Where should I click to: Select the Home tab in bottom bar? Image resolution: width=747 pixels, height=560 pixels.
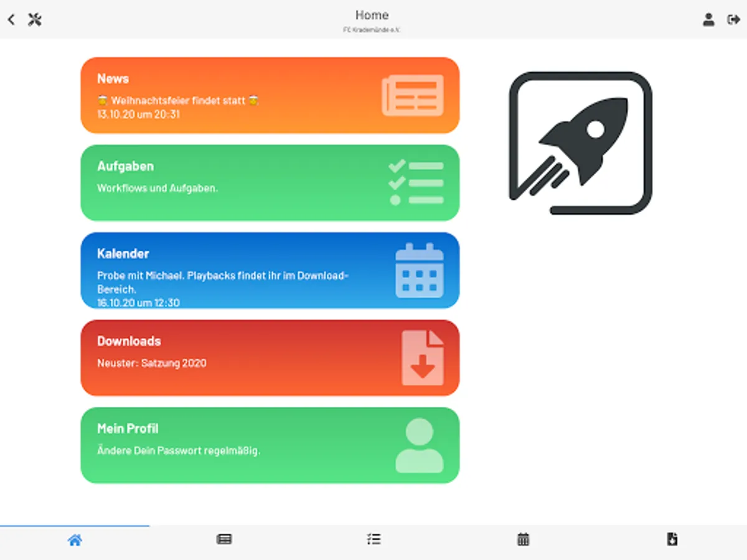coord(75,540)
